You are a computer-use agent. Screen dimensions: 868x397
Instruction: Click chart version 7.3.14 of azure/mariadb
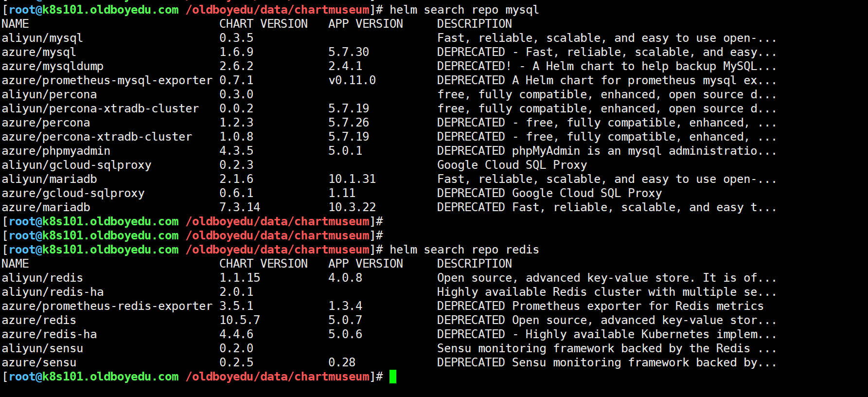[240, 207]
